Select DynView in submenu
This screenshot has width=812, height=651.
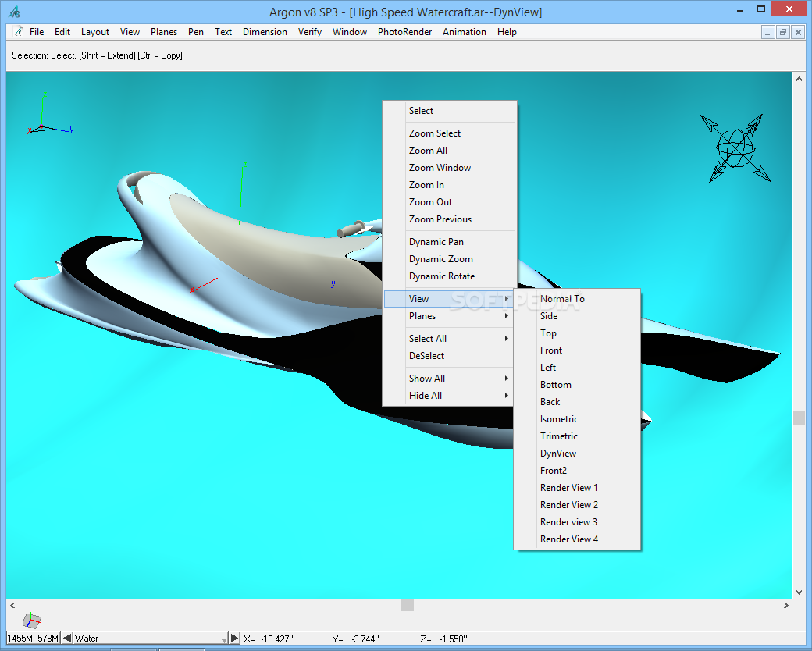coord(577,454)
